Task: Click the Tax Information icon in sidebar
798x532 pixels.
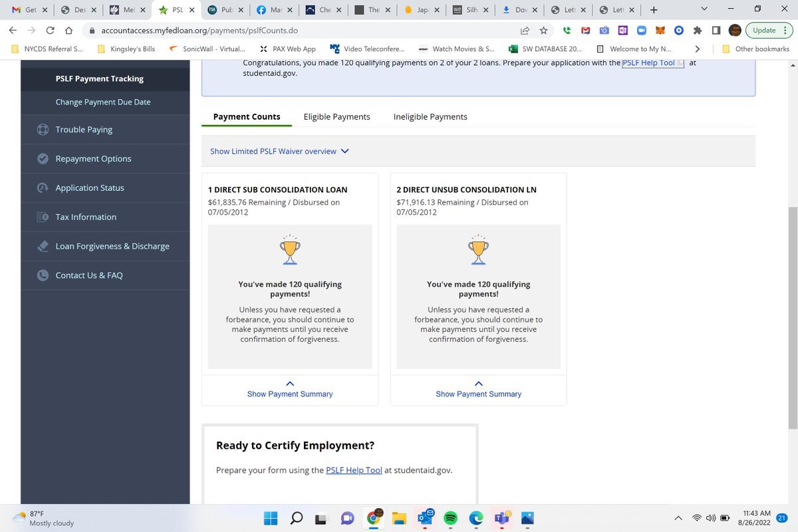Action: pos(43,217)
